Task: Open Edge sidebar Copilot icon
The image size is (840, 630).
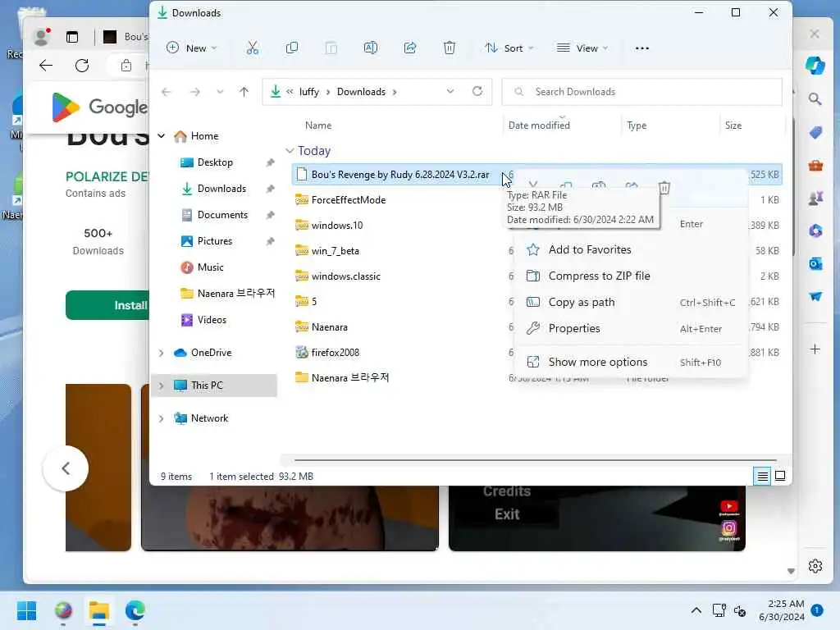Action: point(815,66)
